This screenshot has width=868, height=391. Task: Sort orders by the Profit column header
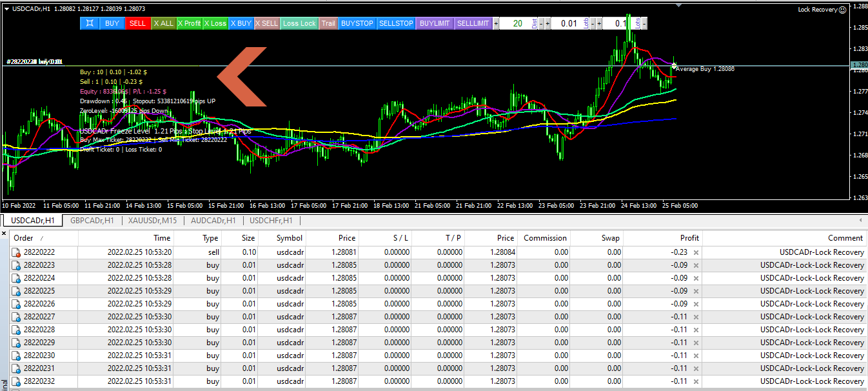tap(689, 238)
